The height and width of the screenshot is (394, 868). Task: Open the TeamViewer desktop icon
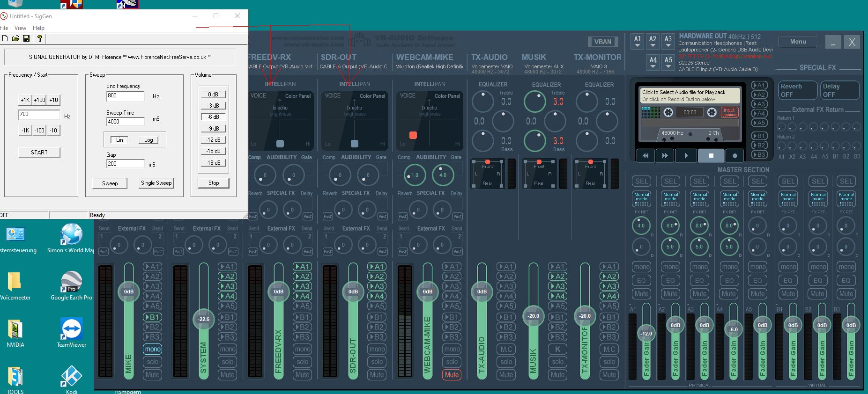tap(71, 333)
